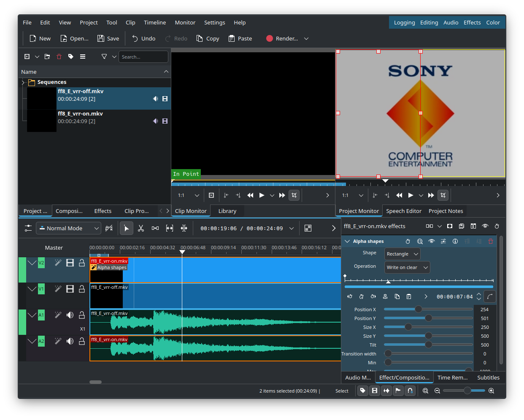Click the Save button

pyautogui.click(x=108, y=38)
